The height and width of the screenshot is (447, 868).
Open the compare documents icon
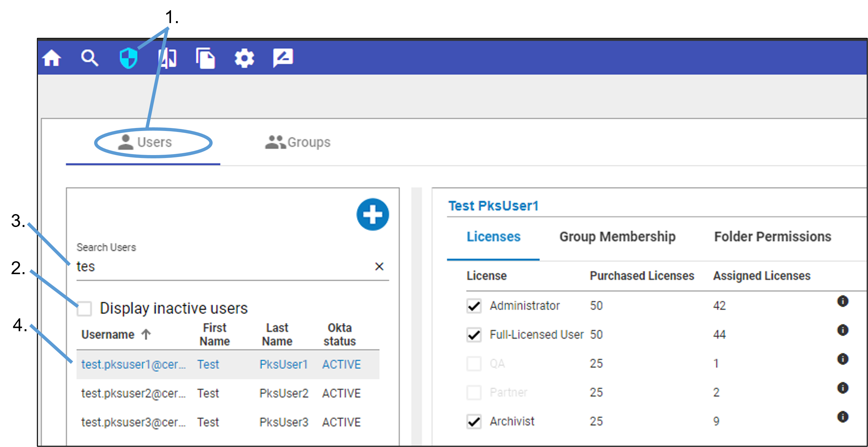pyautogui.click(x=167, y=58)
